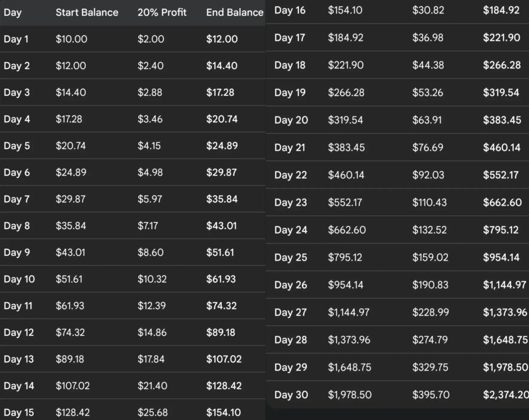Screen dimensions: 529x420
Task: Select the $10.00 start balance cell
Action: [x=71, y=39]
